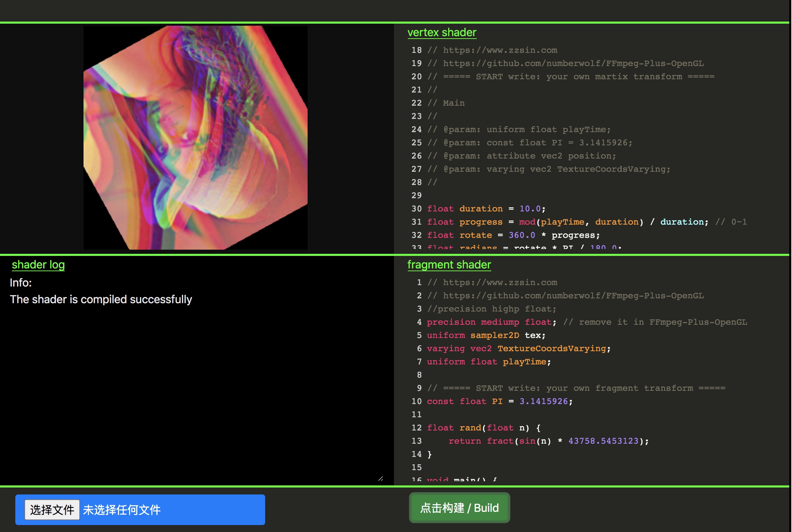Click fragment line 10 const float PI
The height and width of the screenshot is (532, 792).
499,401
